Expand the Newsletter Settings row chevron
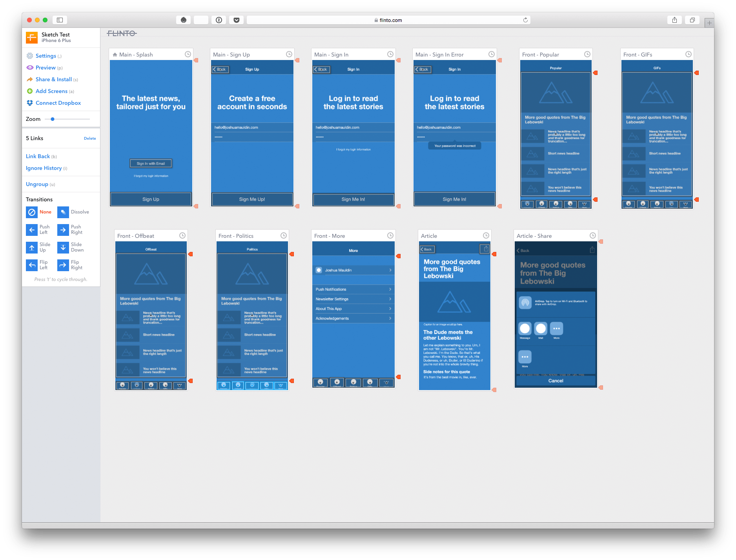The width and height of the screenshot is (736, 560). (390, 299)
